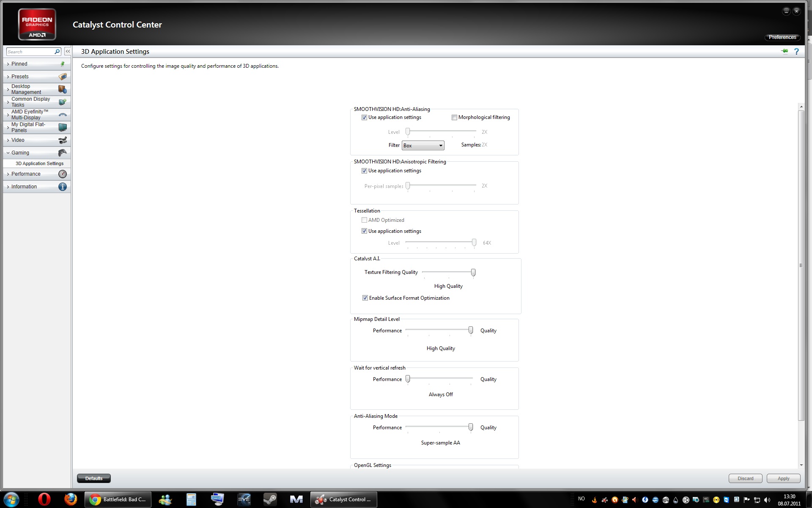Click the Radeon Graphics AMD logo
812x508 pixels.
click(37, 25)
